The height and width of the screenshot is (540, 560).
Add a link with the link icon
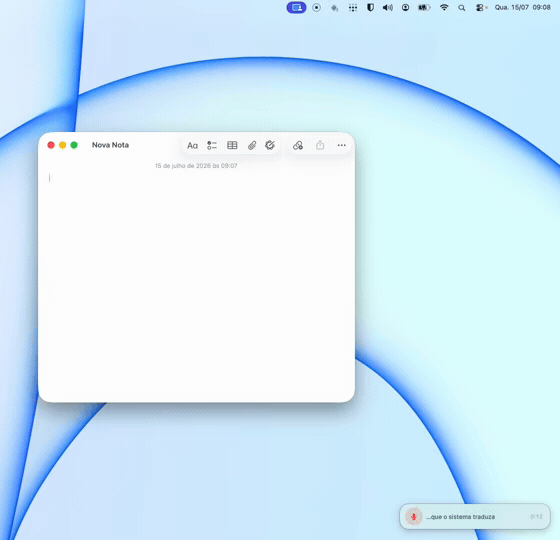(298, 145)
